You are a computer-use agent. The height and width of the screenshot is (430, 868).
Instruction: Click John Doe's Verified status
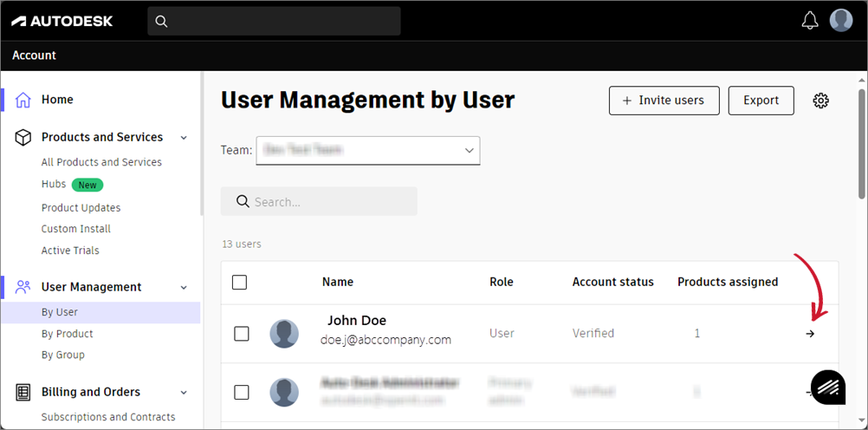tap(593, 334)
